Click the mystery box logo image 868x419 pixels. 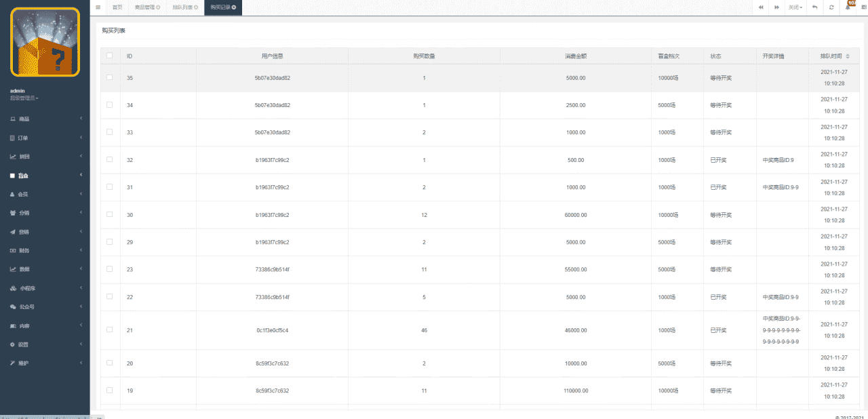click(45, 42)
